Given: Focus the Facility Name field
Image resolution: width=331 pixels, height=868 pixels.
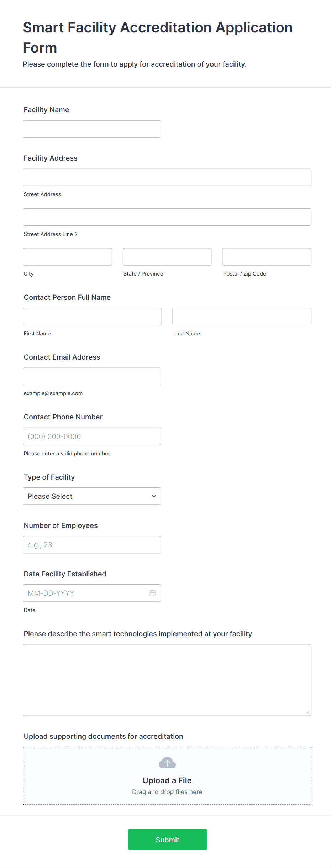Looking at the screenshot, I should click(92, 129).
